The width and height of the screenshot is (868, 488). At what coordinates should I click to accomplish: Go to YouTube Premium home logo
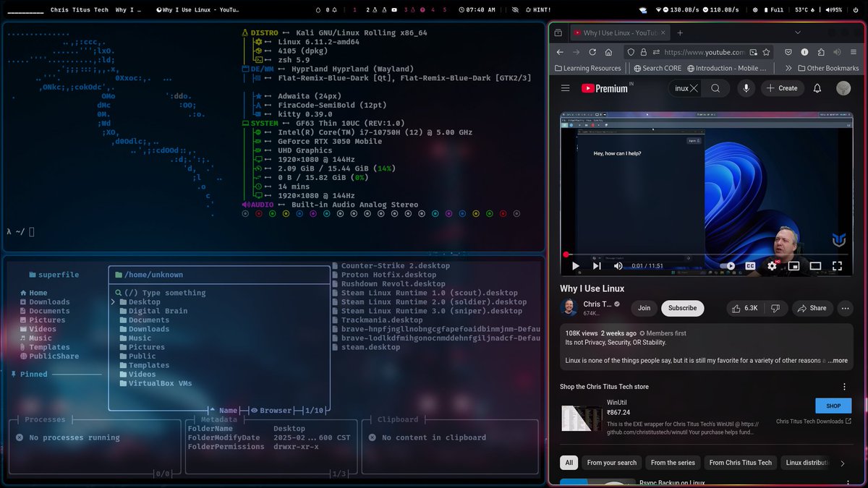pos(604,88)
